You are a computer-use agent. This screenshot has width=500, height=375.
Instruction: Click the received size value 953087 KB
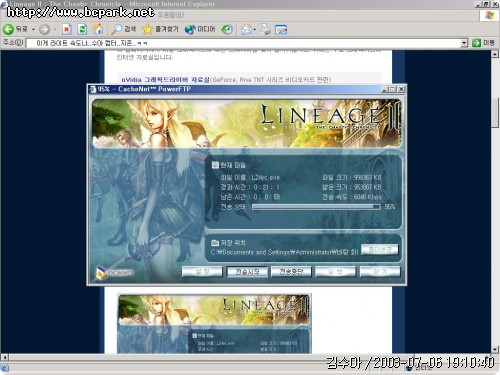(x=367, y=187)
